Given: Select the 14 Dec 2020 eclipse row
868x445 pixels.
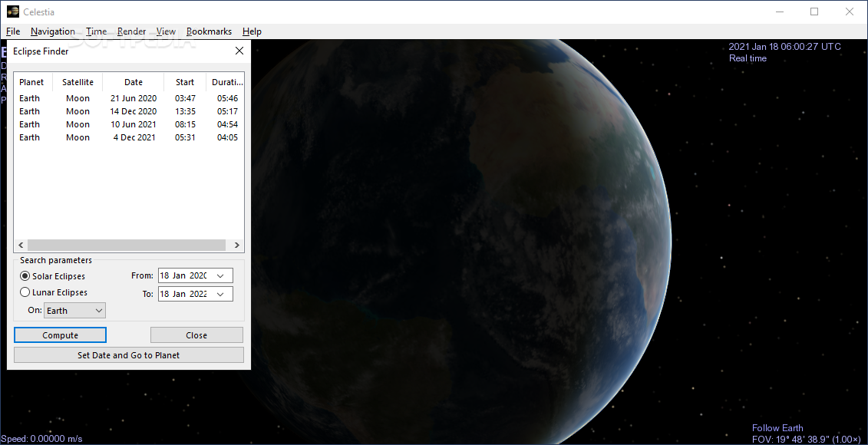Looking at the screenshot, I should point(128,111).
